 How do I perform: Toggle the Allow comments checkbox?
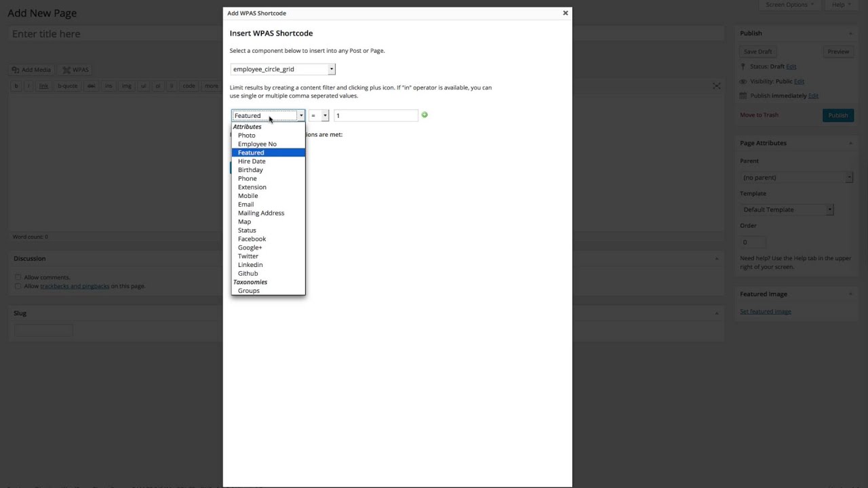tap(18, 277)
